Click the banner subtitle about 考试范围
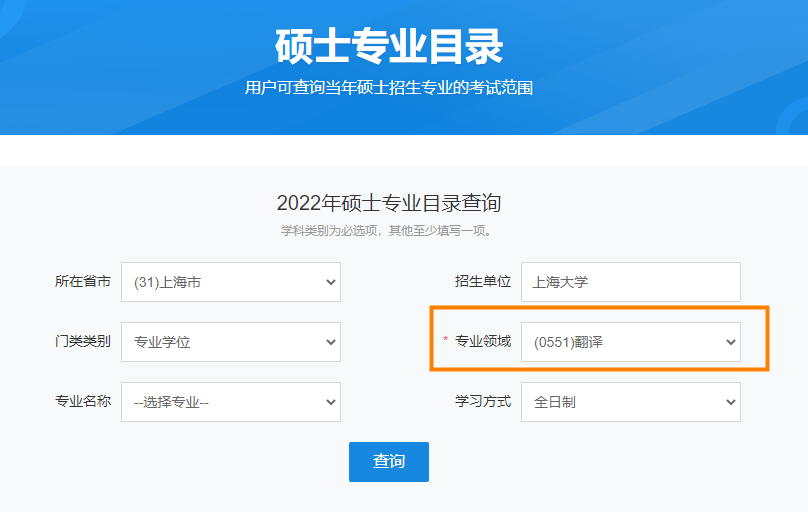Screen dimensions: 808x527 coord(389,88)
